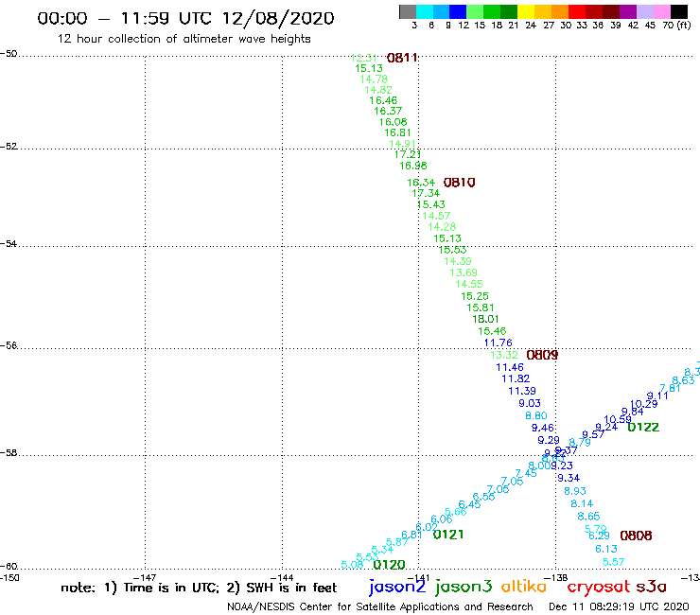Select the wave height value 16.98
Screen dimensions: 700x615
(x=413, y=166)
